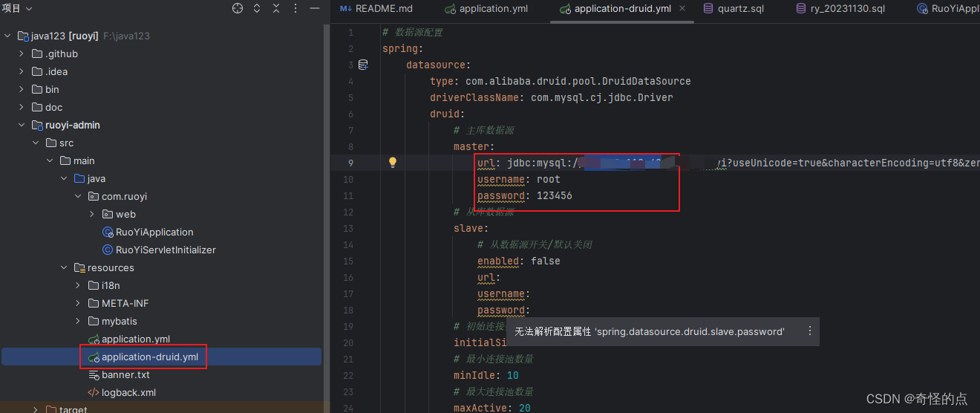Collapse the java folder chevron
The height and width of the screenshot is (413, 980).
click(65, 179)
